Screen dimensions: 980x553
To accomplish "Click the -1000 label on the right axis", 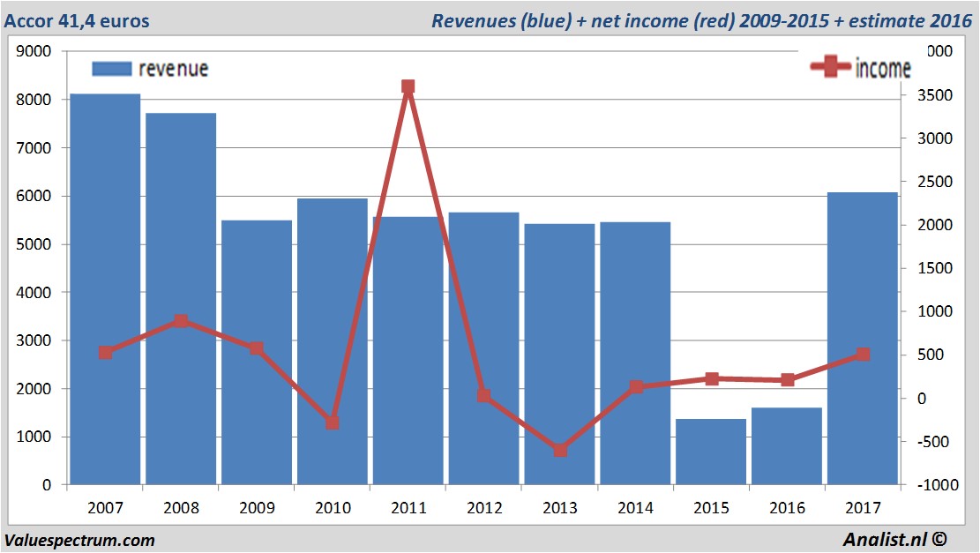I will (x=933, y=485).
